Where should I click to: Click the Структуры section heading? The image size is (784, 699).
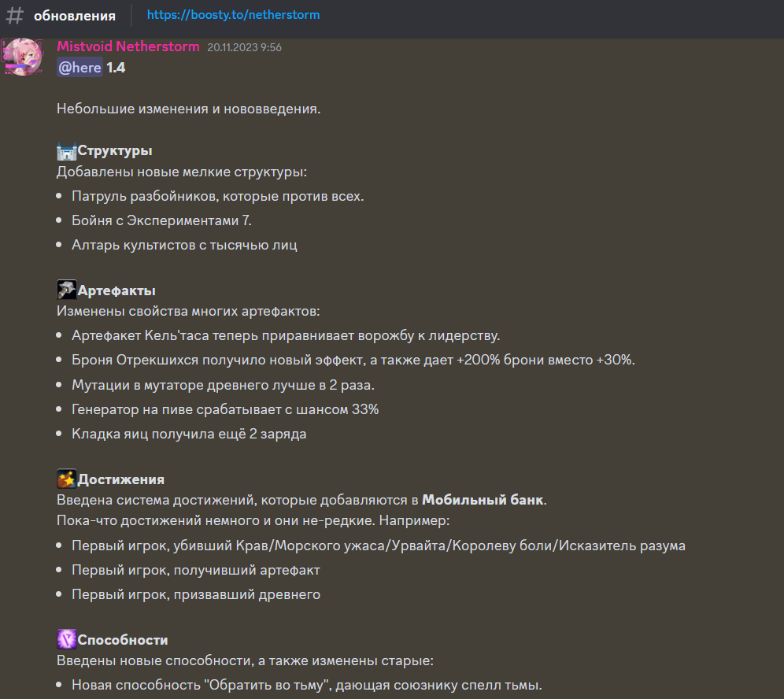115,151
